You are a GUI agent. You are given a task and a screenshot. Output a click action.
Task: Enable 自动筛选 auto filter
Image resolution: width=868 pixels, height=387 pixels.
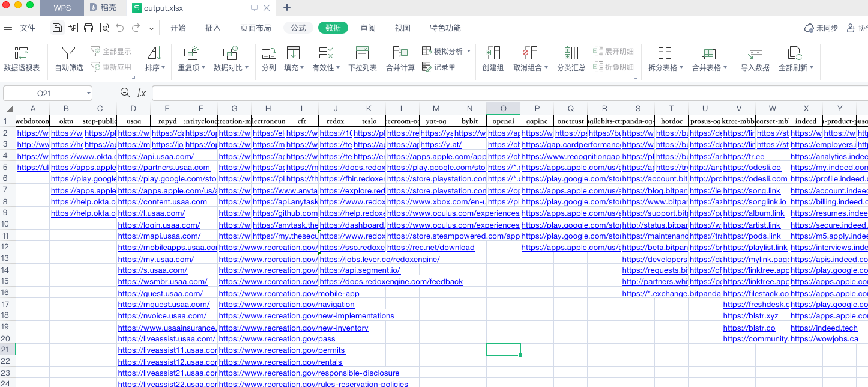pos(69,59)
